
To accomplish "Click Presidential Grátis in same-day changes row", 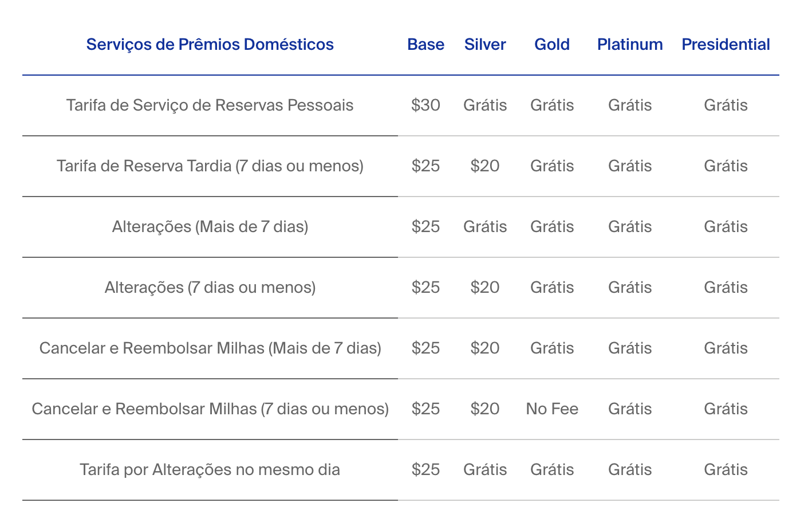I will tap(726, 470).
